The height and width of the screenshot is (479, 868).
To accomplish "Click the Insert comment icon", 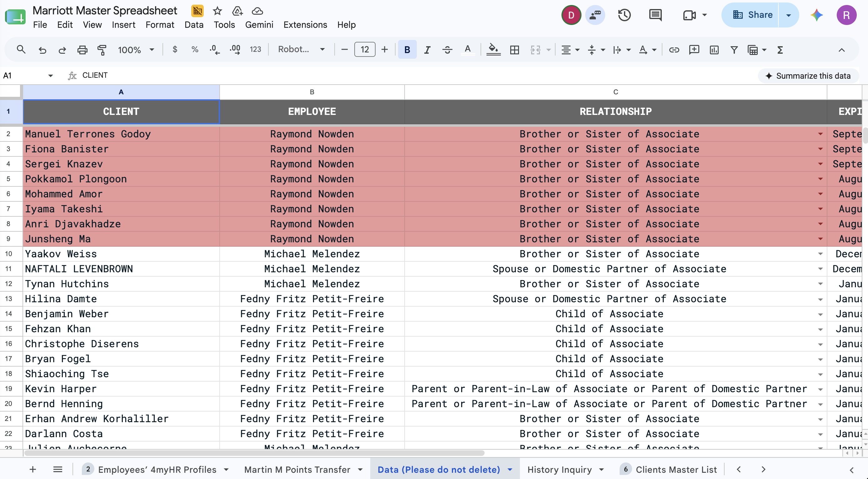I will pyautogui.click(x=694, y=50).
